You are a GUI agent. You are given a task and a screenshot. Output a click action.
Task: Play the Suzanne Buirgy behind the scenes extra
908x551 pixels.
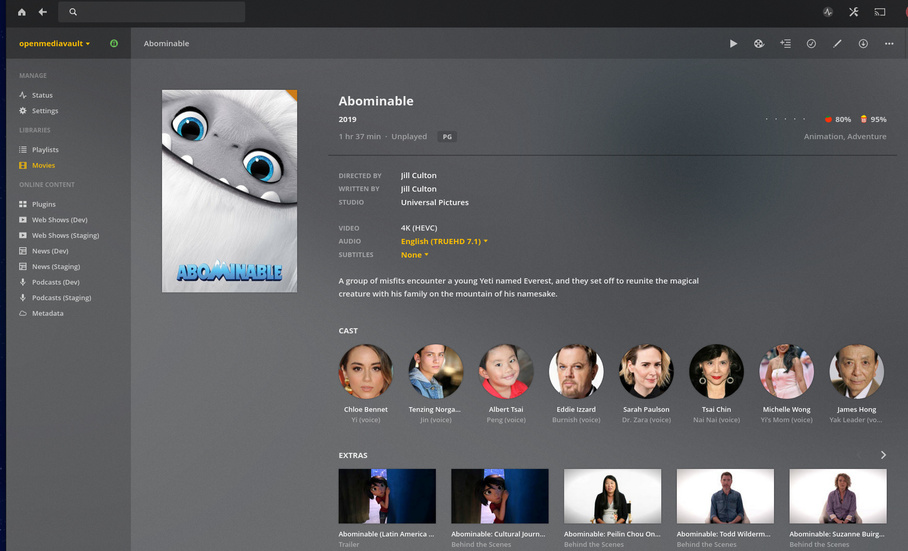[x=838, y=496]
